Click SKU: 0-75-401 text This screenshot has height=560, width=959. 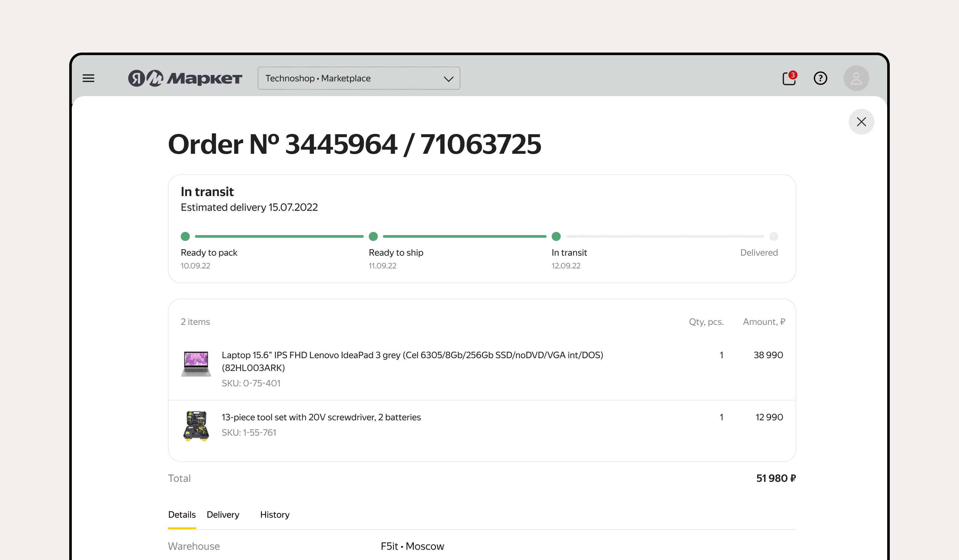point(251,383)
